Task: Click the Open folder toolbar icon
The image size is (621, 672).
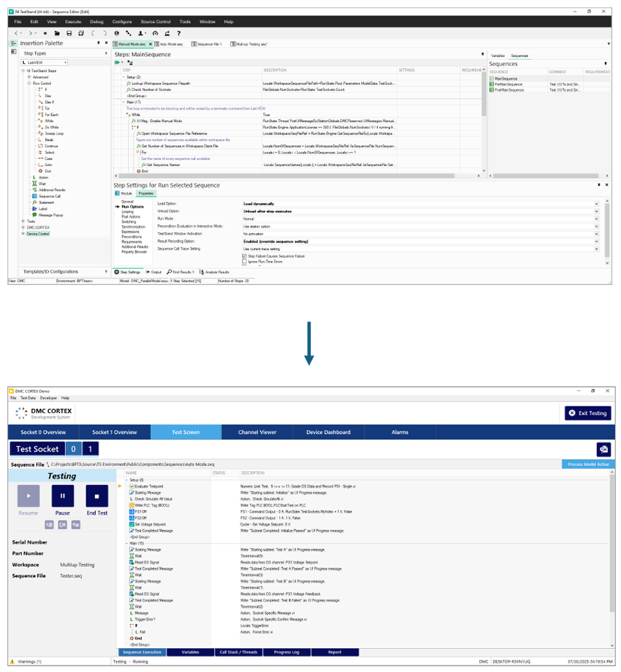Action: tap(57, 33)
